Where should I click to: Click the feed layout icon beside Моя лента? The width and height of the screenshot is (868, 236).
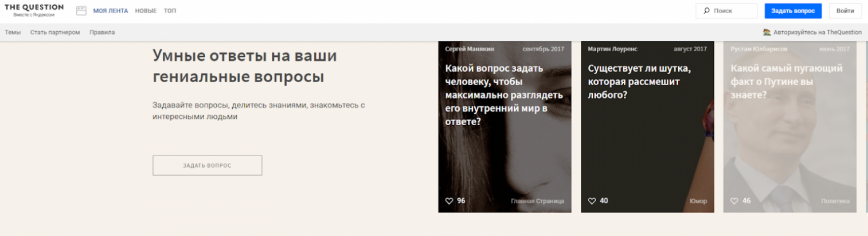[x=81, y=10]
